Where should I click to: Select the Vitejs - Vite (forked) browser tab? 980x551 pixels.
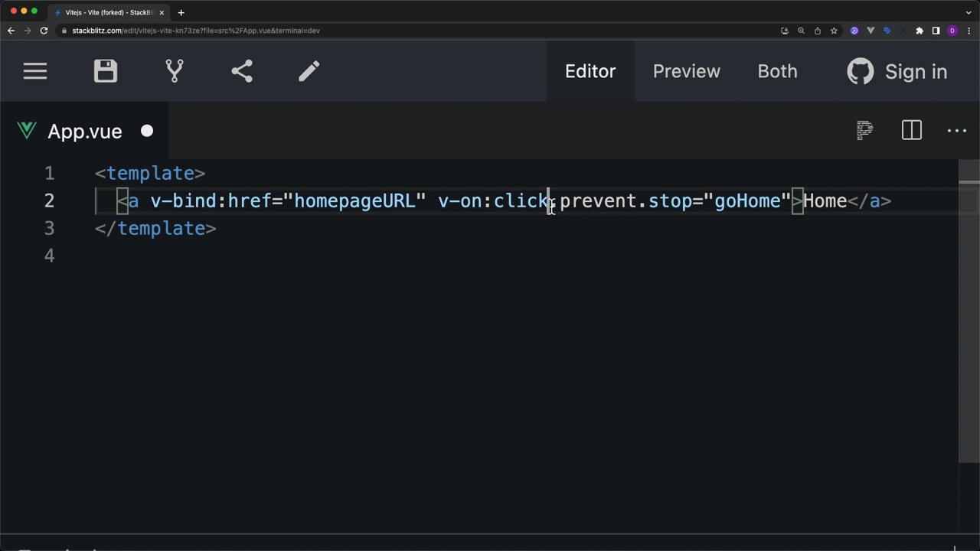tap(109, 12)
